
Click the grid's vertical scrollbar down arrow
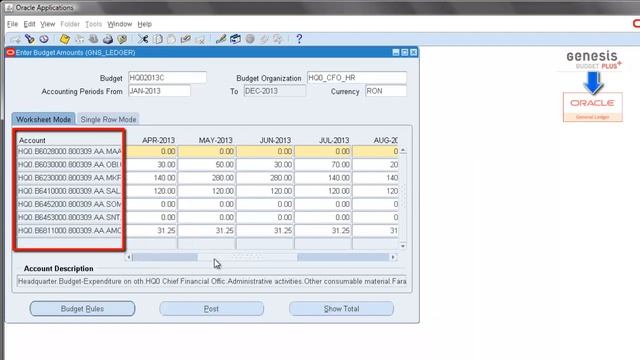[x=403, y=246]
